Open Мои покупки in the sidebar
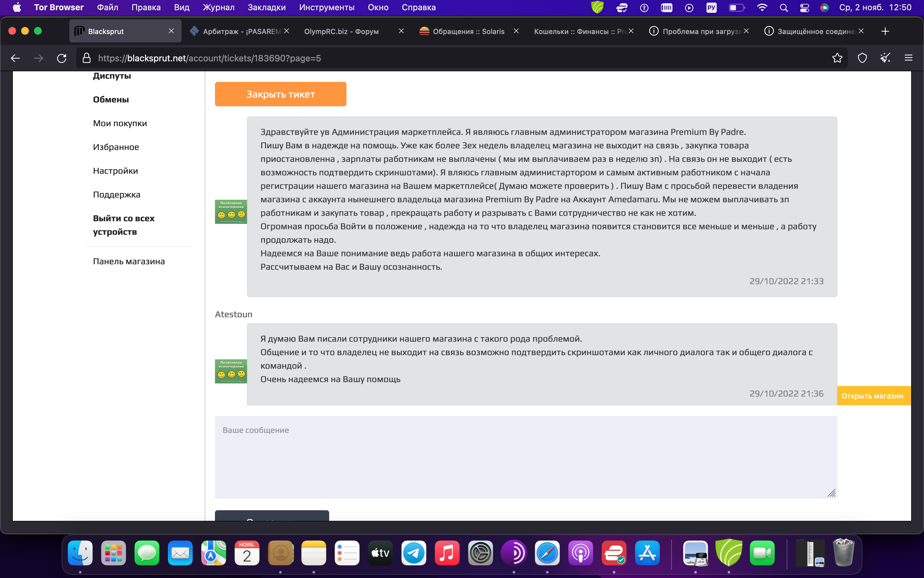Image resolution: width=924 pixels, height=578 pixels. pos(120,123)
